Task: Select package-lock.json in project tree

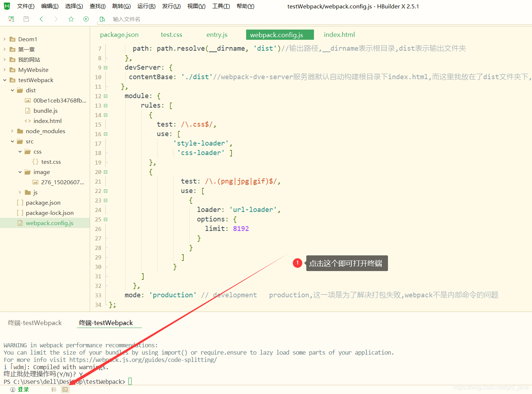Action: pyautogui.click(x=50, y=213)
